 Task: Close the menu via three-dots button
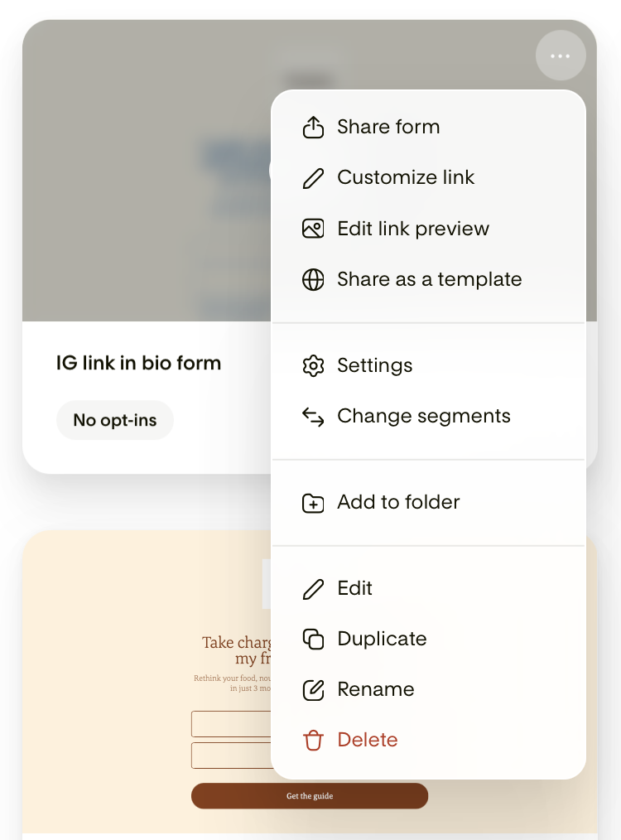[x=560, y=56]
